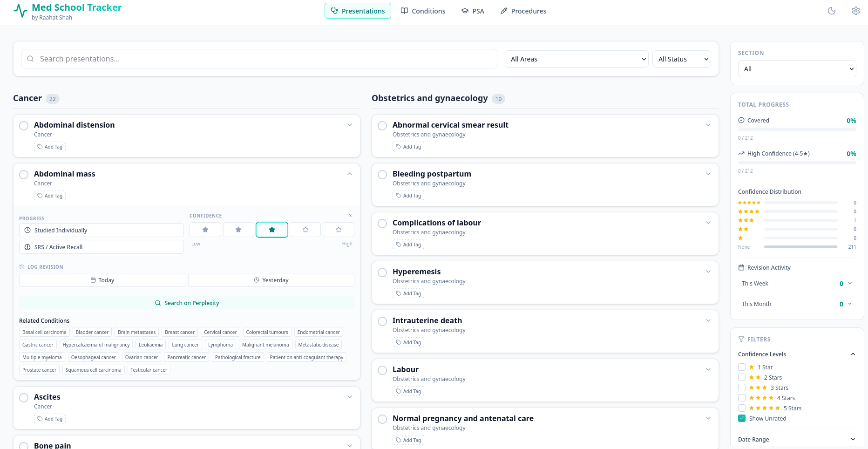Close the confidence rating with X

351,216
